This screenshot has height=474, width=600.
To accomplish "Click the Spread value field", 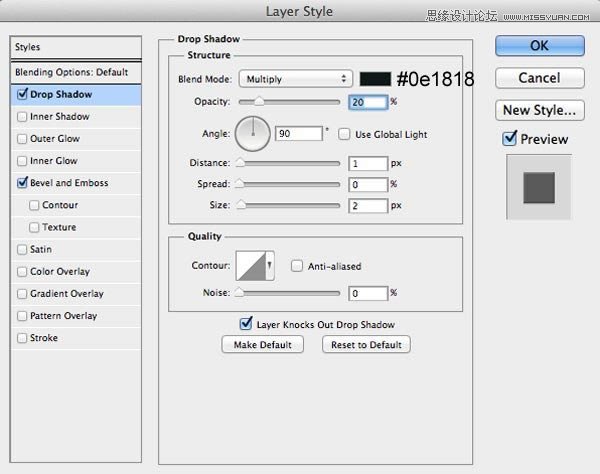I will pos(368,185).
